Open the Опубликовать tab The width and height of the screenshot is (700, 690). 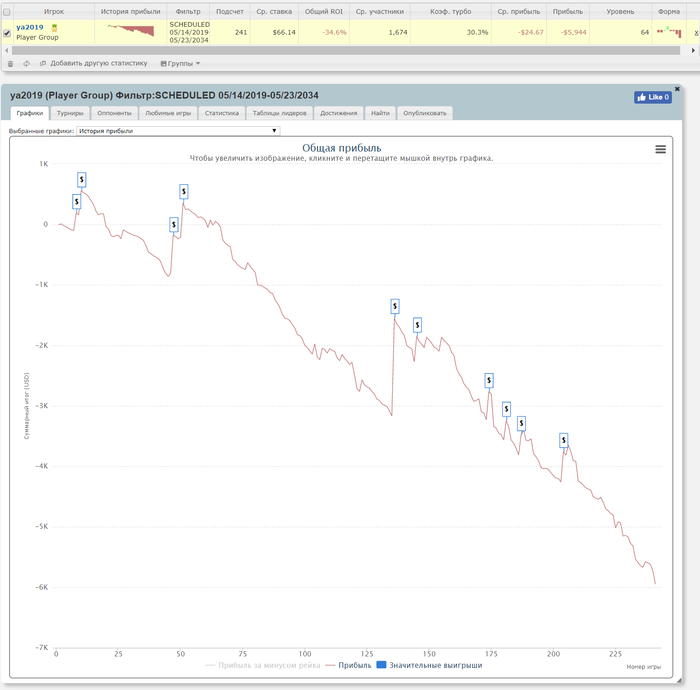coord(425,113)
